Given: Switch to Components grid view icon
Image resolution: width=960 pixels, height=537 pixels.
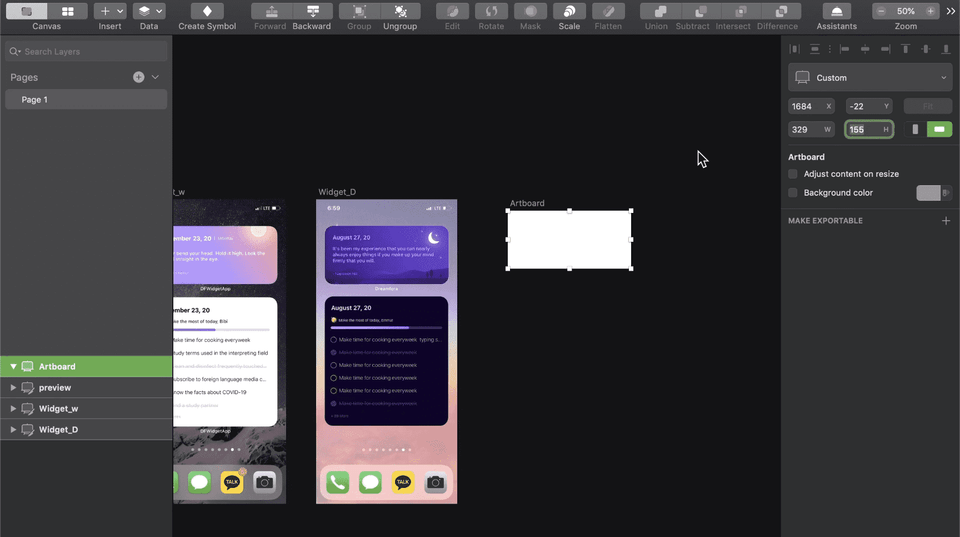Looking at the screenshot, I should coord(67,11).
